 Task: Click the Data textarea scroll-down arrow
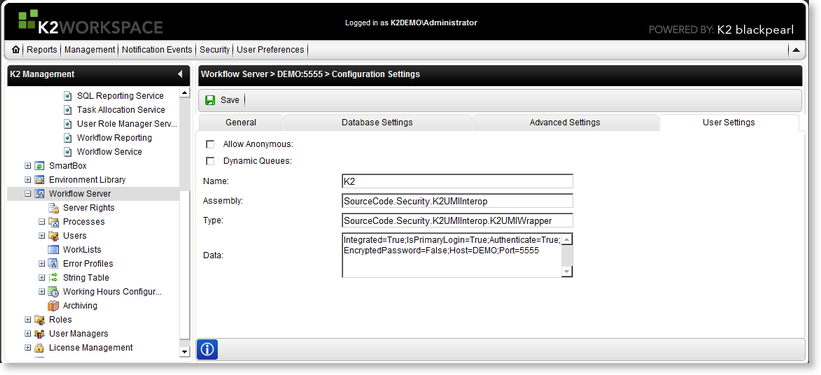pos(567,271)
